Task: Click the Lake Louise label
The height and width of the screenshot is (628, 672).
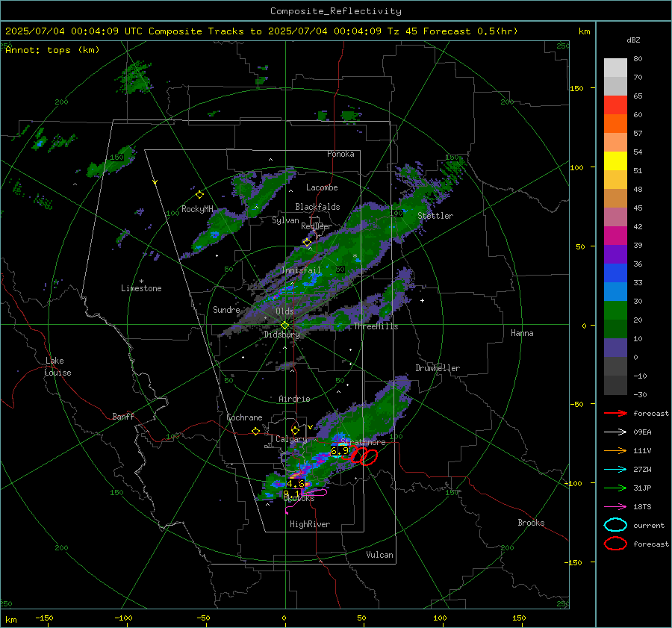Action: click(x=57, y=367)
